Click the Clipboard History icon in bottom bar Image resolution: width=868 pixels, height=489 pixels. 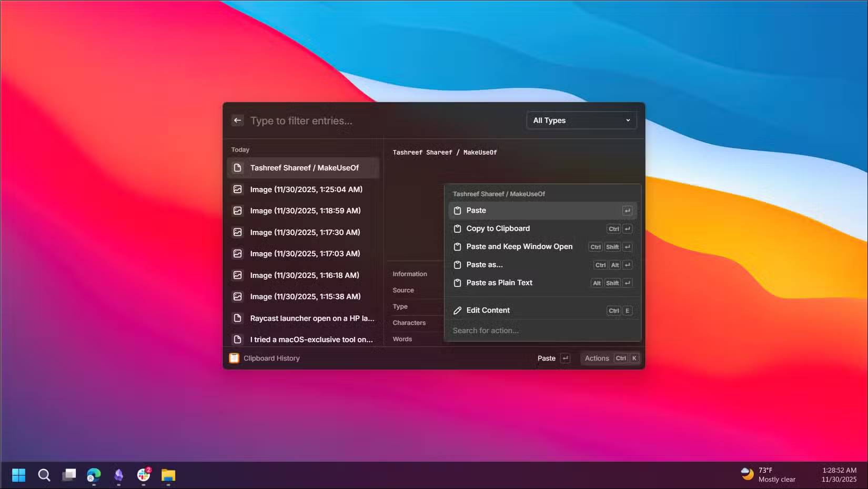tap(234, 358)
